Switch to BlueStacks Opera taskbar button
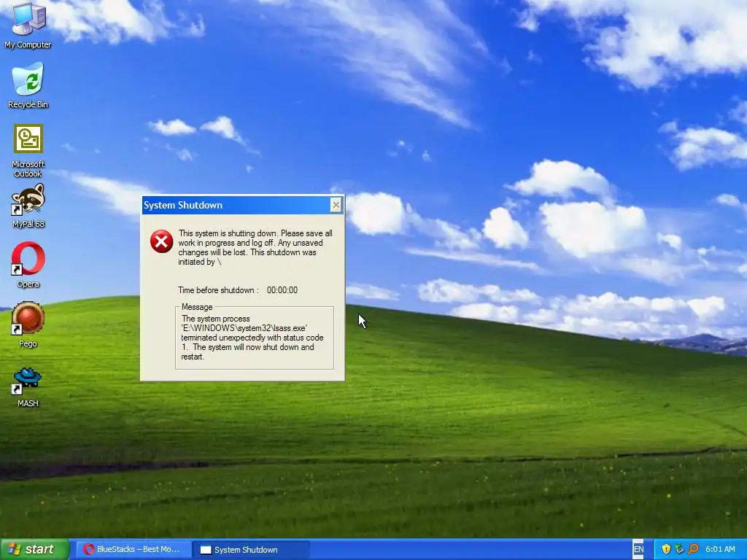The width and height of the screenshot is (747, 560). (133, 550)
